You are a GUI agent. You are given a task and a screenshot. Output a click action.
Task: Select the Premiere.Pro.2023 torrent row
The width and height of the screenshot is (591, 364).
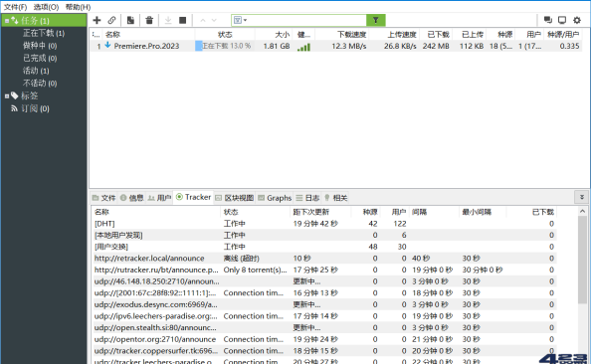pyautogui.click(x=336, y=46)
